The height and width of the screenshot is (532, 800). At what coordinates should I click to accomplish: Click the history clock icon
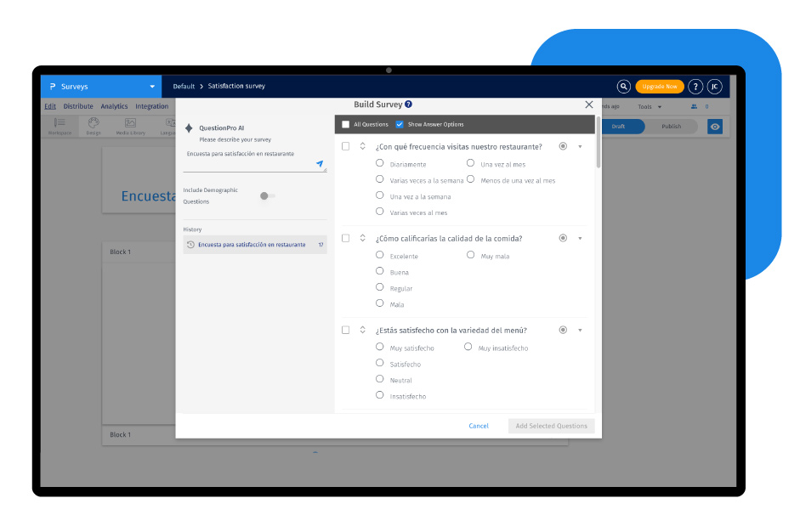point(190,245)
